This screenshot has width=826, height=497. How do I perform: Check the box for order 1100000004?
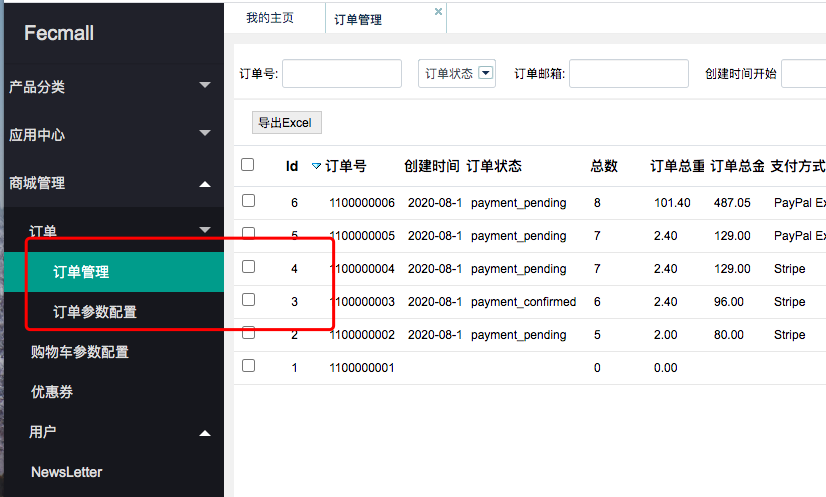coord(249,267)
